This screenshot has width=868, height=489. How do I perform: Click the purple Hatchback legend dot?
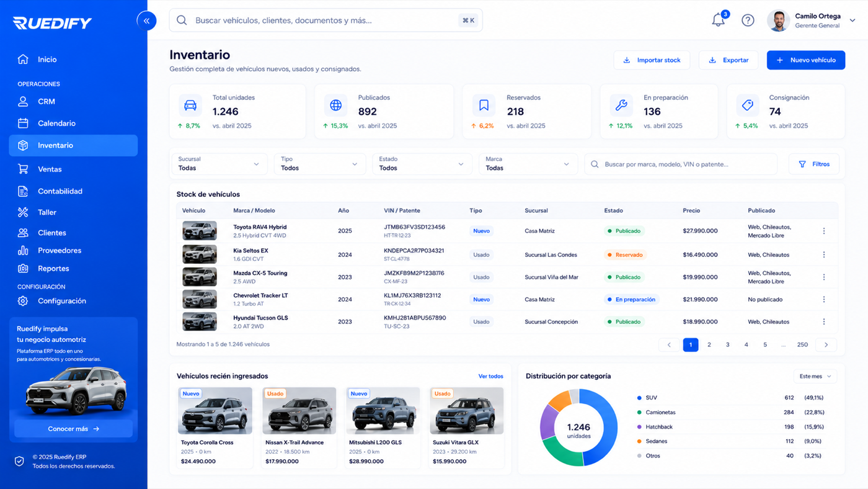tap(639, 427)
